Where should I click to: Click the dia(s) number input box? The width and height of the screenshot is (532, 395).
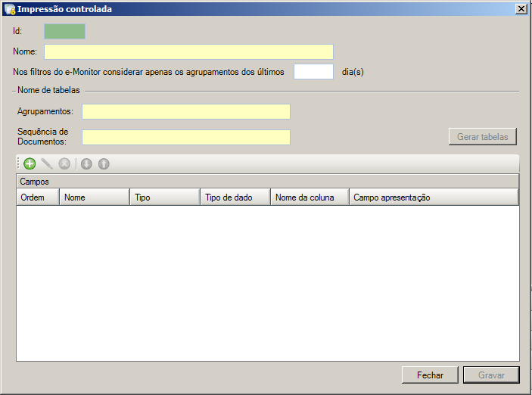point(313,72)
